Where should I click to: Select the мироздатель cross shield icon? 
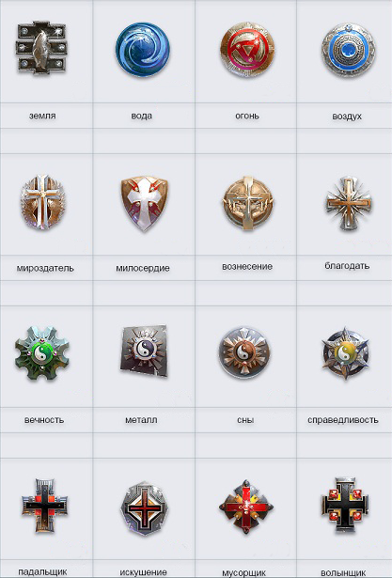click(42, 202)
